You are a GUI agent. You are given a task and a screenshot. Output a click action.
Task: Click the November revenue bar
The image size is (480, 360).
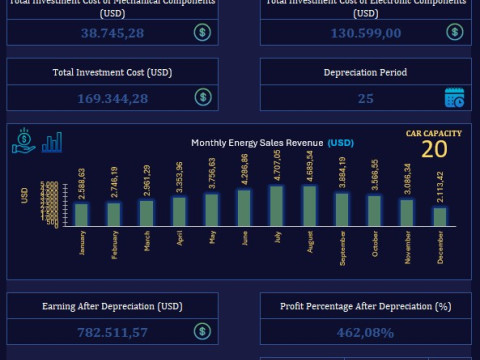[x=407, y=213]
